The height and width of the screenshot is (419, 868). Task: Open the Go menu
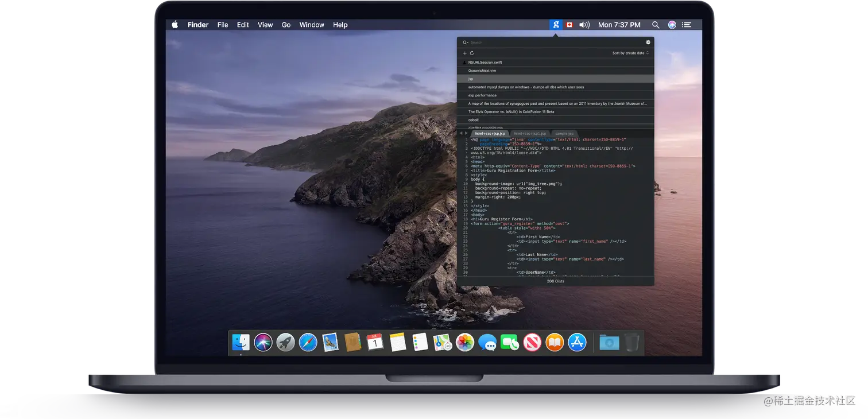pos(286,25)
